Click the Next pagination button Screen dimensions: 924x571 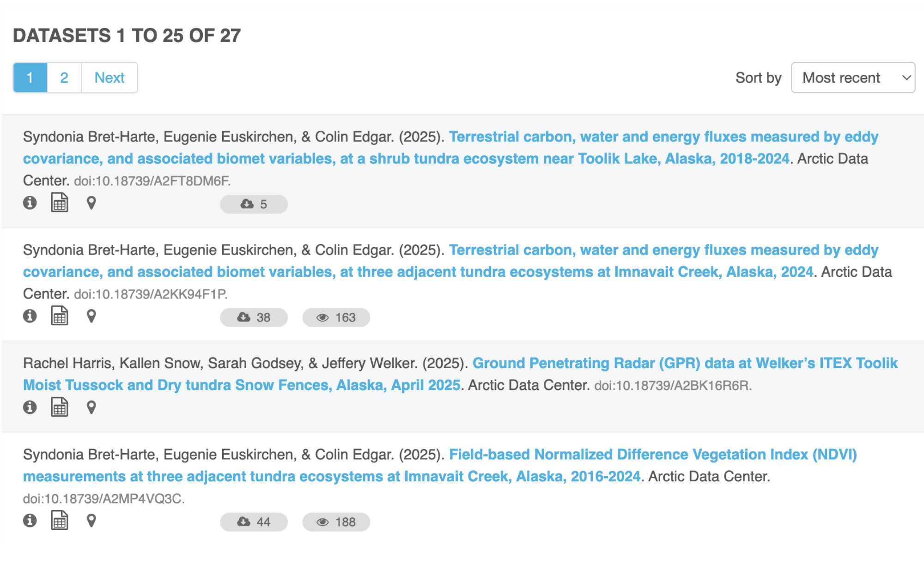(x=109, y=78)
